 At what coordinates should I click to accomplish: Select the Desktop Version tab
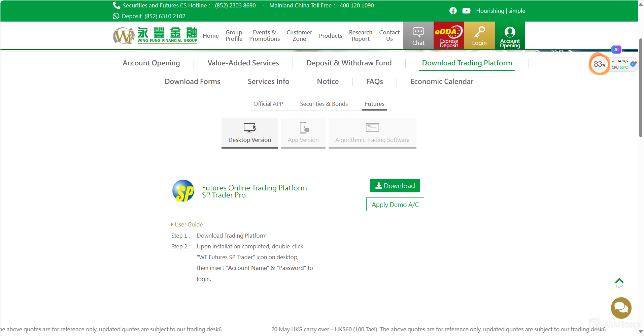pos(250,133)
